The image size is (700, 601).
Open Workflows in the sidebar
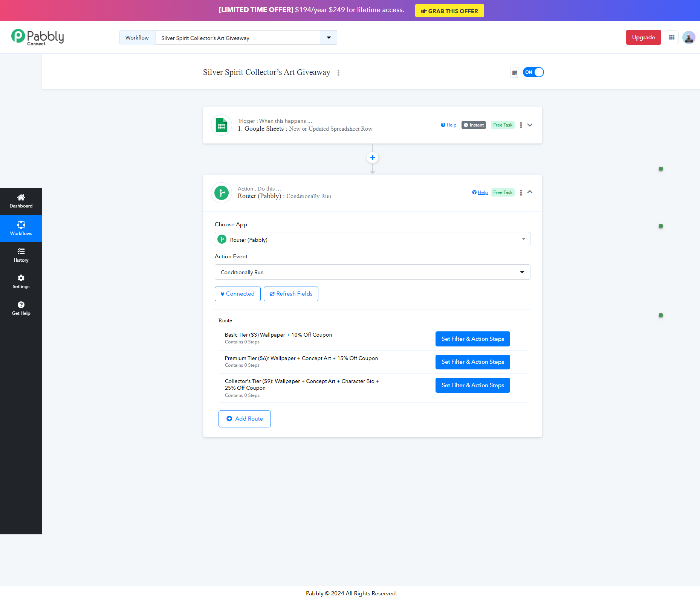[21, 229]
